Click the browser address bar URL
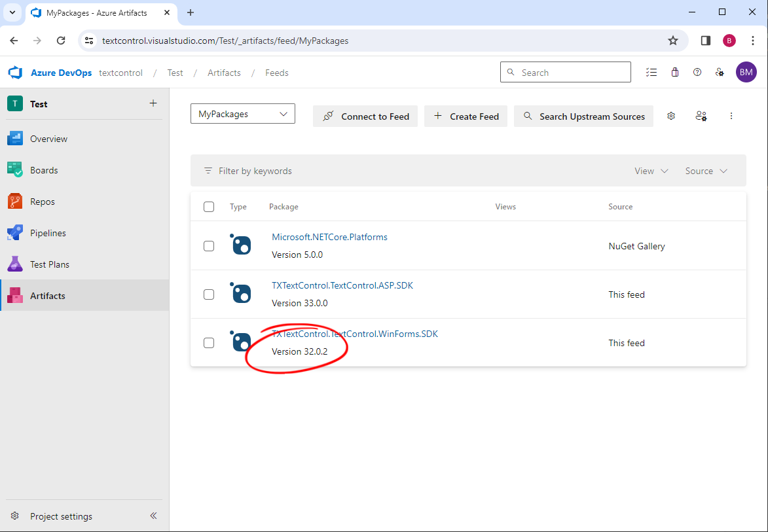Screen dimensions: 768x532 click(x=225, y=41)
